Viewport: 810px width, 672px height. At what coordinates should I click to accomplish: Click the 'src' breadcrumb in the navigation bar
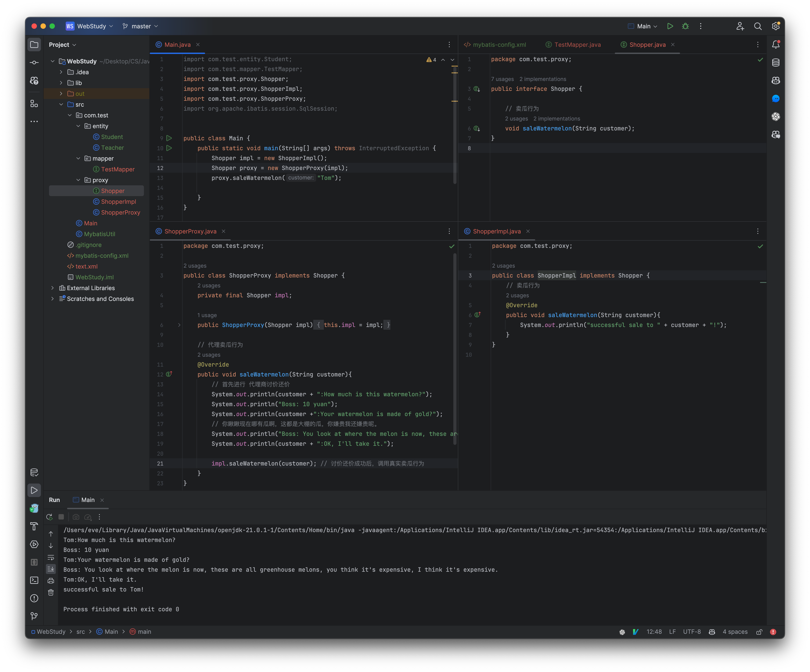click(x=81, y=632)
